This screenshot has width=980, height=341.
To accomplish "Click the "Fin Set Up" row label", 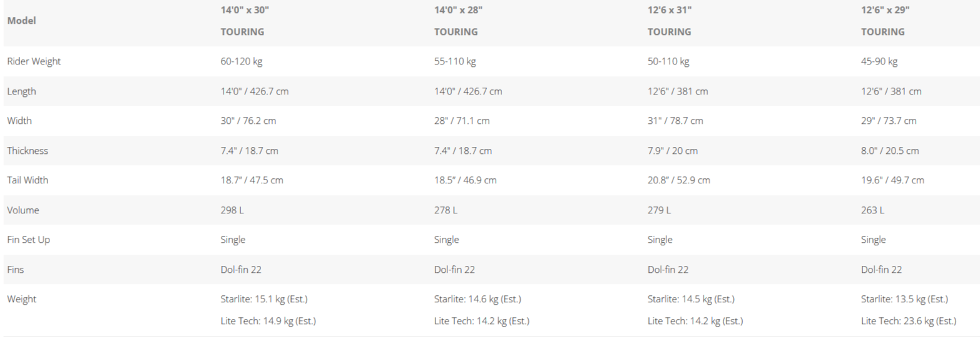I will (x=28, y=240).
